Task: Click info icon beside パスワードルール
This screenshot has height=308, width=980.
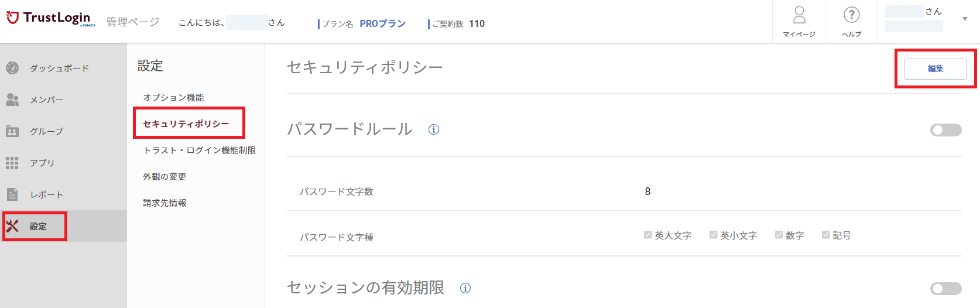Action: click(434, 129)
